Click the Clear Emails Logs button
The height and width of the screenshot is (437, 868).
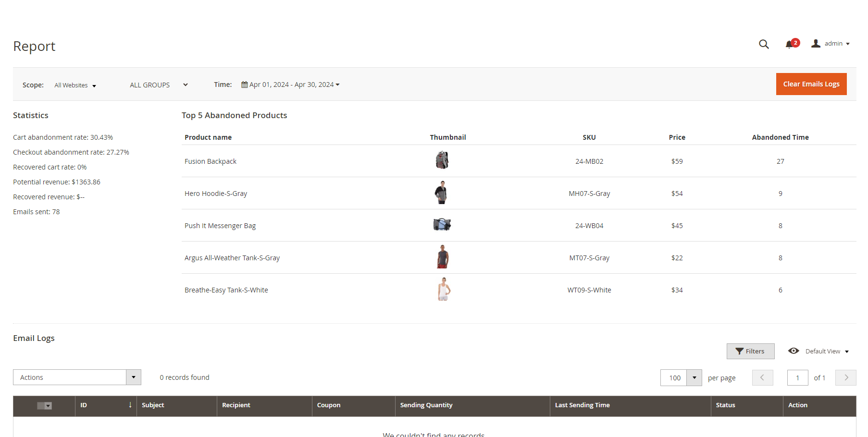811,84
